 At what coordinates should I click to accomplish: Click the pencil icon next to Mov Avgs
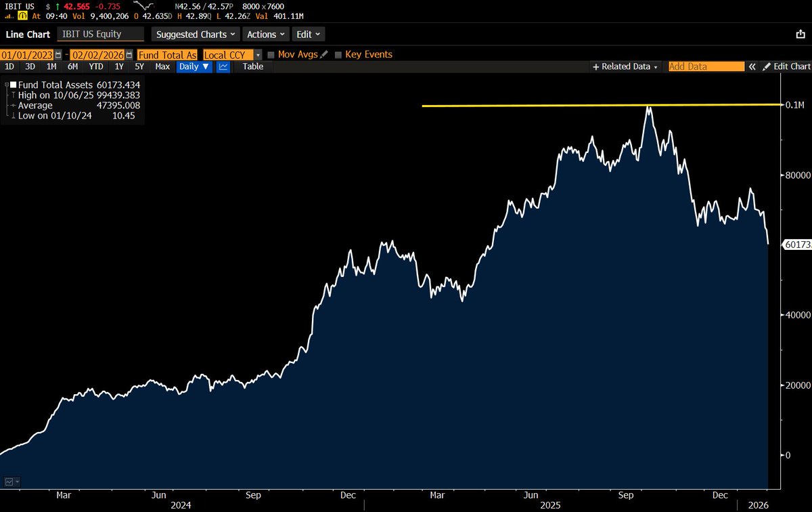324,54
